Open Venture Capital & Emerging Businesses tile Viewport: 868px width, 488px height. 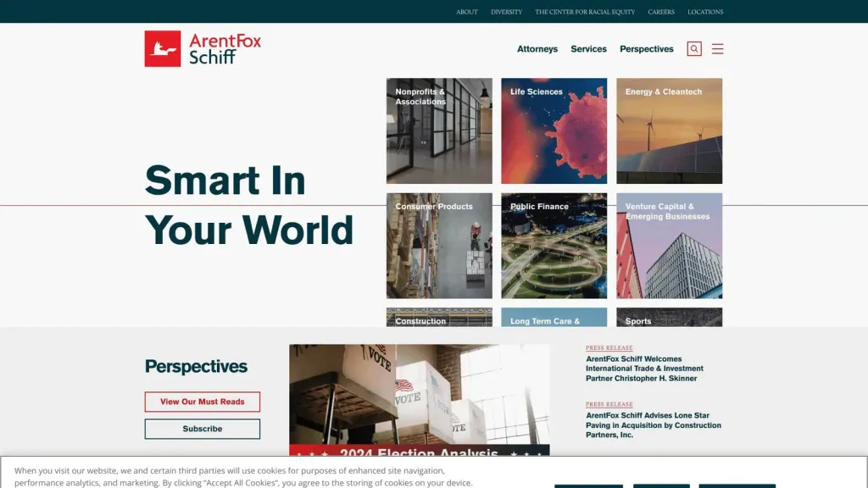pos(670,246)
